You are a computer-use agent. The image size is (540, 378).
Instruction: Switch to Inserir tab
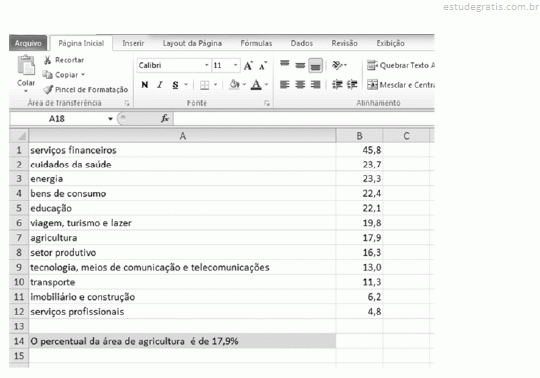pos(133,43)
